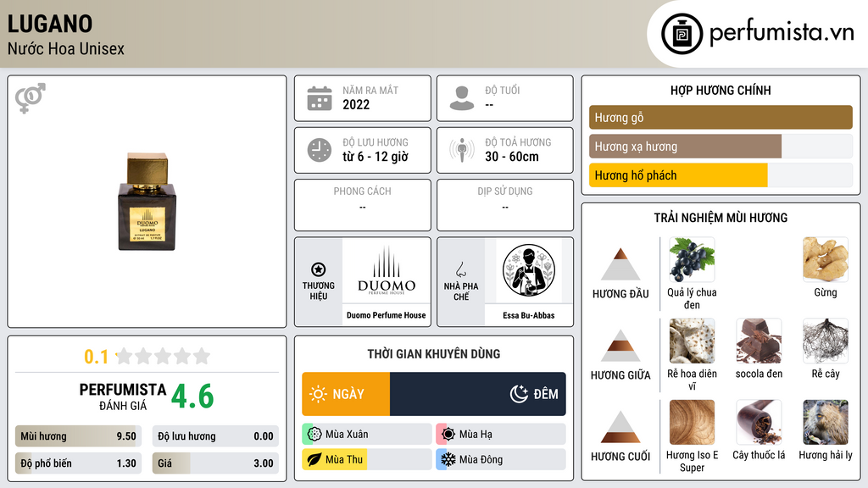This screenshot has height=488, width=868.
Task: Click the clock icon for longevity
Action: [320, 150]
